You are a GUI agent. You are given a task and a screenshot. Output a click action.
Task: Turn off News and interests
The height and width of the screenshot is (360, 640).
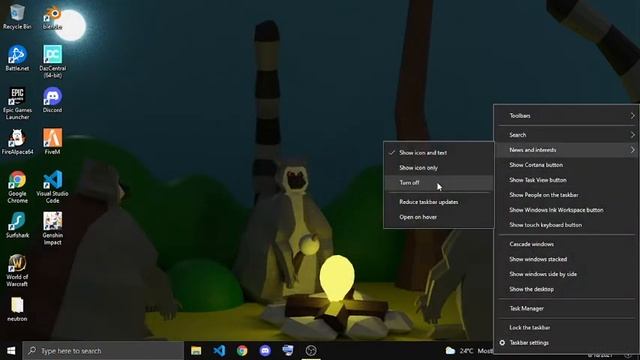pyautogui.click(x=439, y=183)
